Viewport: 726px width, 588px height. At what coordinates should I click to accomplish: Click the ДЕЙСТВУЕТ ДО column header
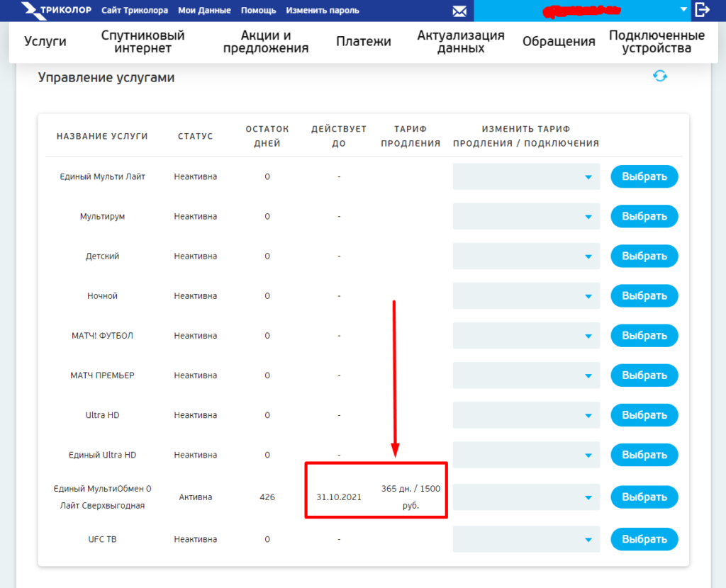[339, 136]
